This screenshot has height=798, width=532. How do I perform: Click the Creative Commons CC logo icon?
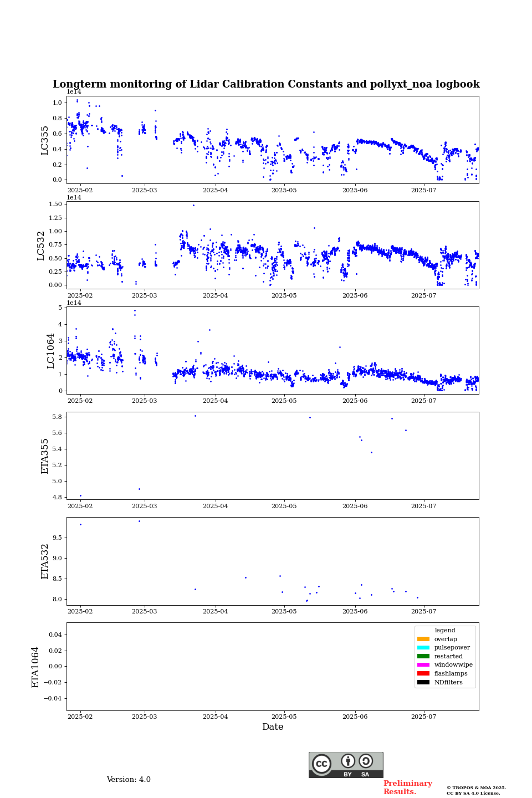(321, 764)
